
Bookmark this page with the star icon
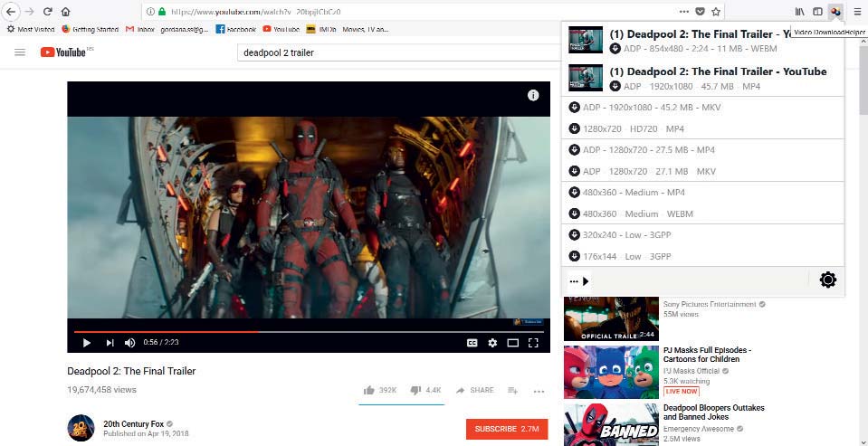click(716, 12)
